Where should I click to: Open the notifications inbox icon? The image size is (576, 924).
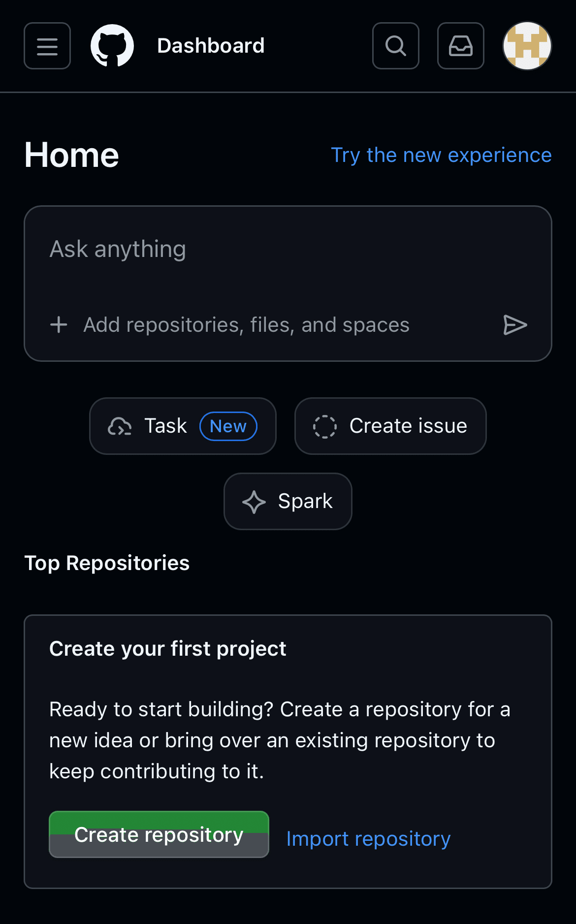click(x=461, y=46)
